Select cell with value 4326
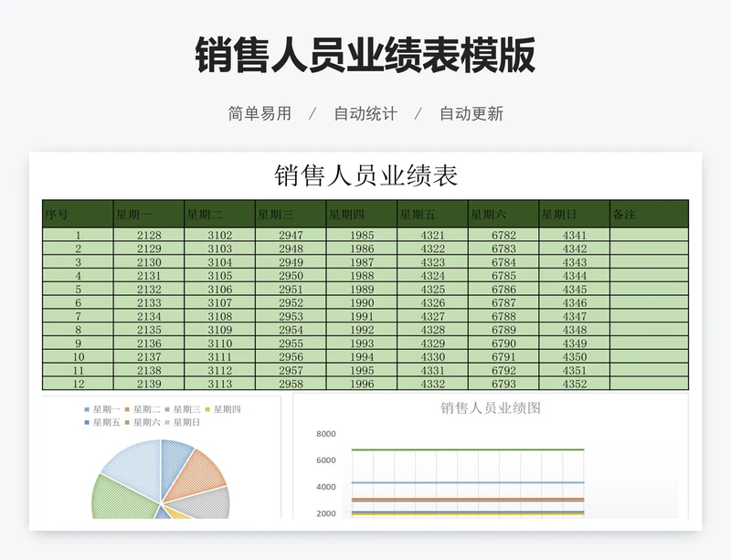This screenshot has width=731, height=560. tap(432, 302)
